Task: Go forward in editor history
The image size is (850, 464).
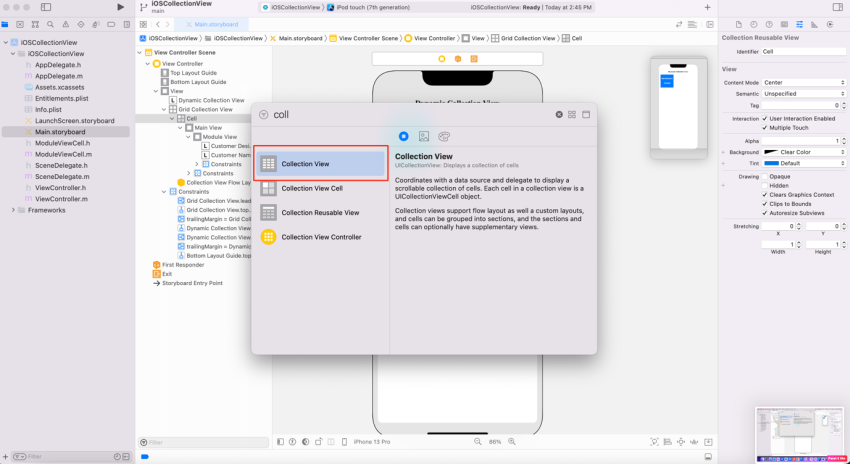Action: (x=168, y=24)
